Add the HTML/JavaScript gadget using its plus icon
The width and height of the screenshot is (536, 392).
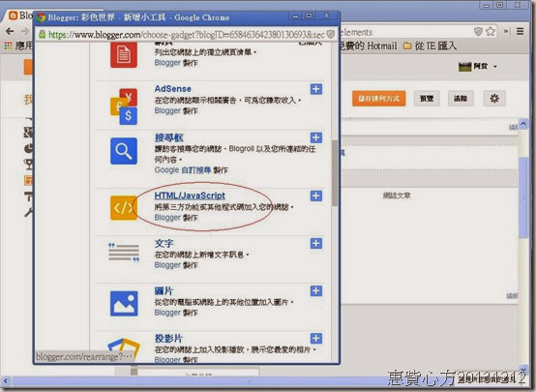316,196
